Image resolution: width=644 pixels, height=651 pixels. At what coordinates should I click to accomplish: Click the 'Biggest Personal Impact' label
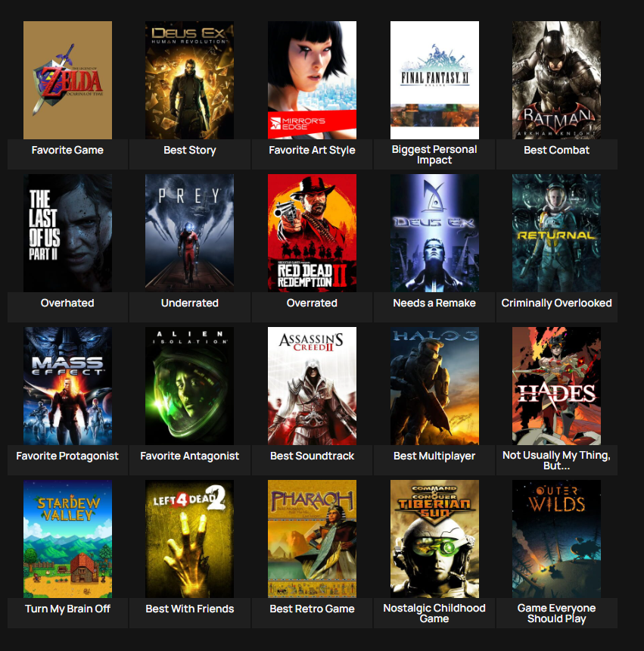(434, 154)
